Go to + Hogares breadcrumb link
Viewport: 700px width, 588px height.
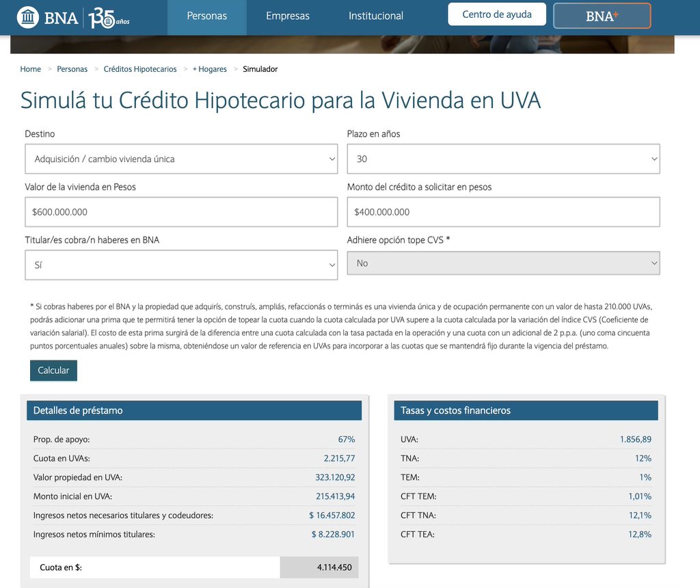(x=210, y=69)
